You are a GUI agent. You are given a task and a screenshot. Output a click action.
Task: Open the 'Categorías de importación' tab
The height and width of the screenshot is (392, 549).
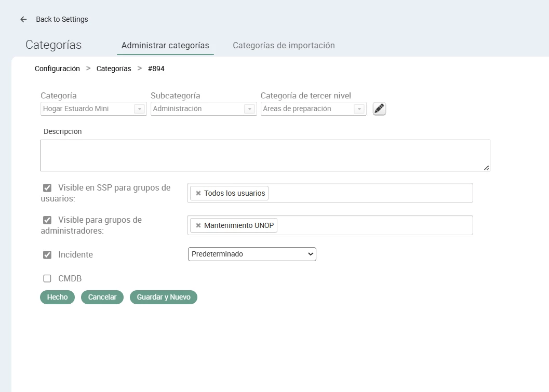point(284,46)
